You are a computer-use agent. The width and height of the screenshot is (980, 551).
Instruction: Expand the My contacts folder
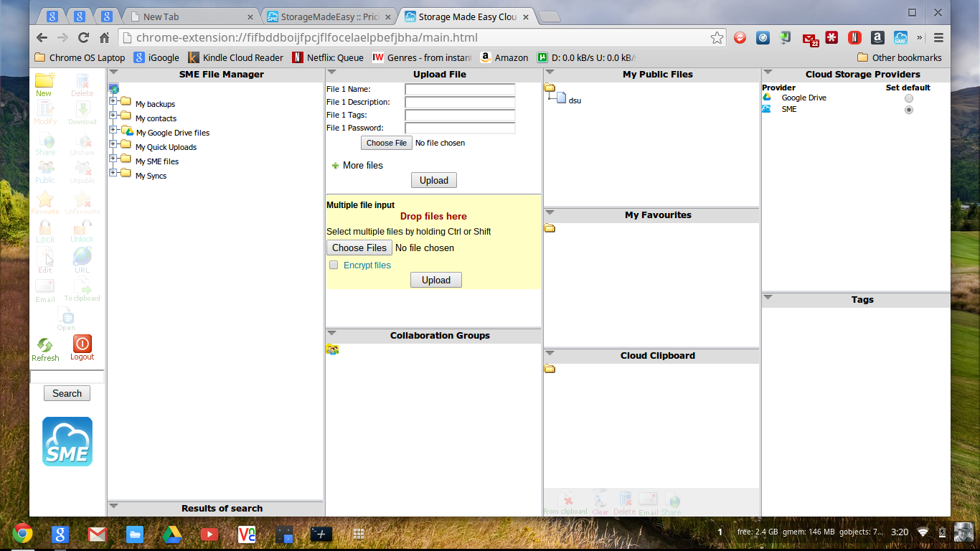[x=113, y=115]
